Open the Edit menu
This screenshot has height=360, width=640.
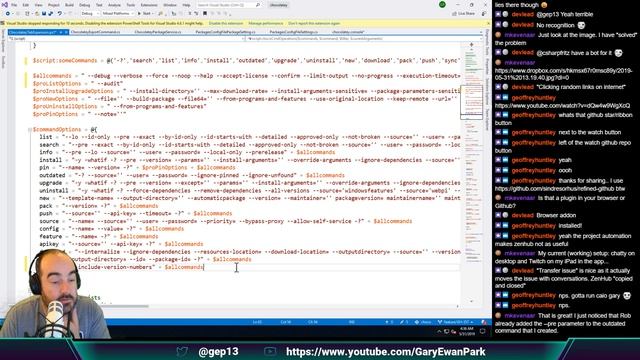26,5
